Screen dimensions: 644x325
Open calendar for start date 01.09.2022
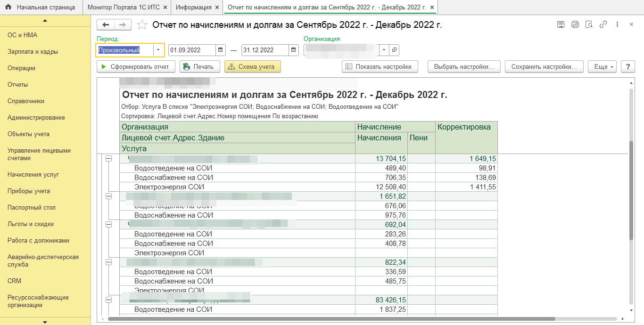point(221,50)
